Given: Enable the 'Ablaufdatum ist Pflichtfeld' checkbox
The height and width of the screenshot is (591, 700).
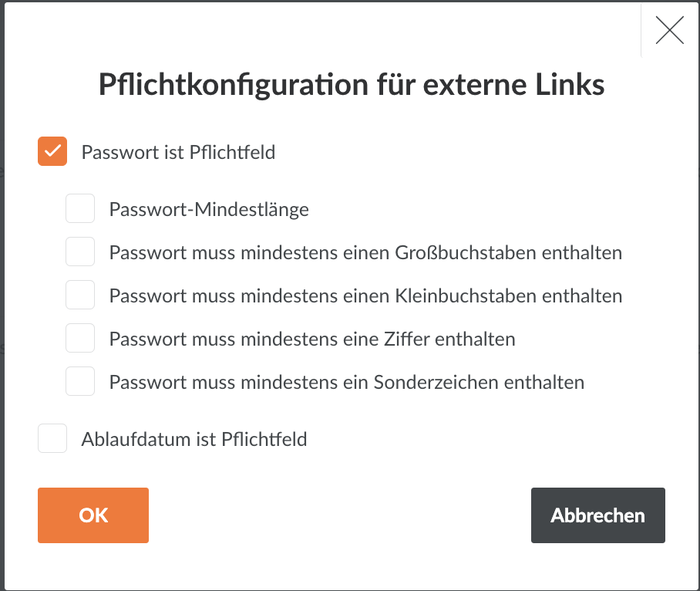Looking at the screenshot, I should [52, 438].
